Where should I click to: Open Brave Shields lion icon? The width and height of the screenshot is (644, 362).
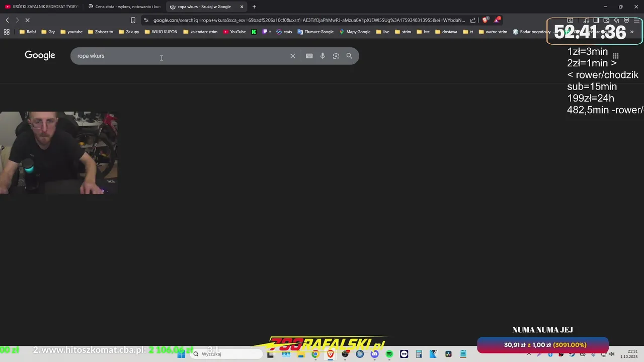pos(485,20)
